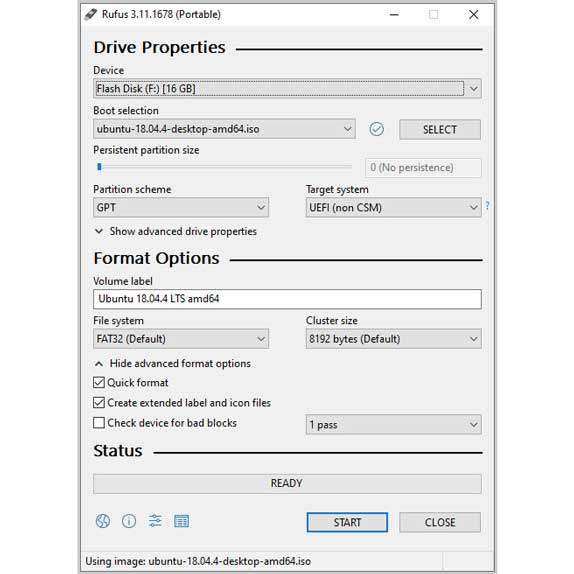The image size is (574, 574).
Task: Click the Rufus USB title bar icon
Action: (x=90, y=15)
